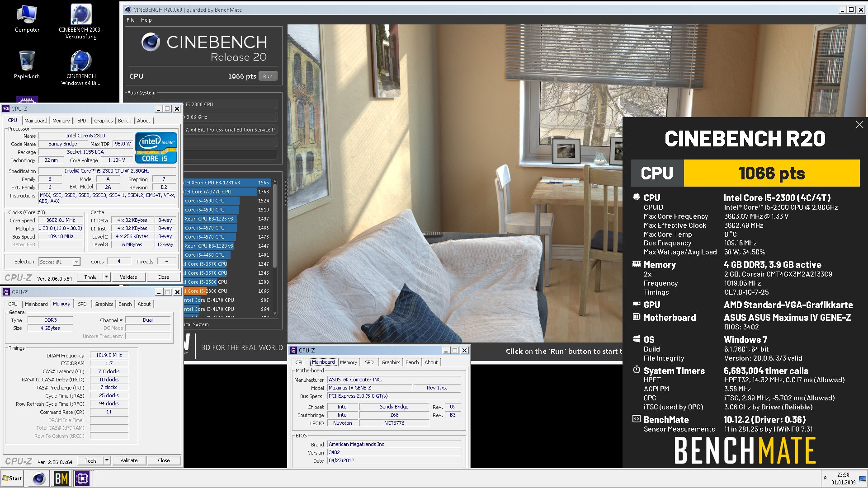Open the CINEBENCH 2003 shortcut icon
The height and width of the screenshot is (488, 868).
[x=81, y=21]
